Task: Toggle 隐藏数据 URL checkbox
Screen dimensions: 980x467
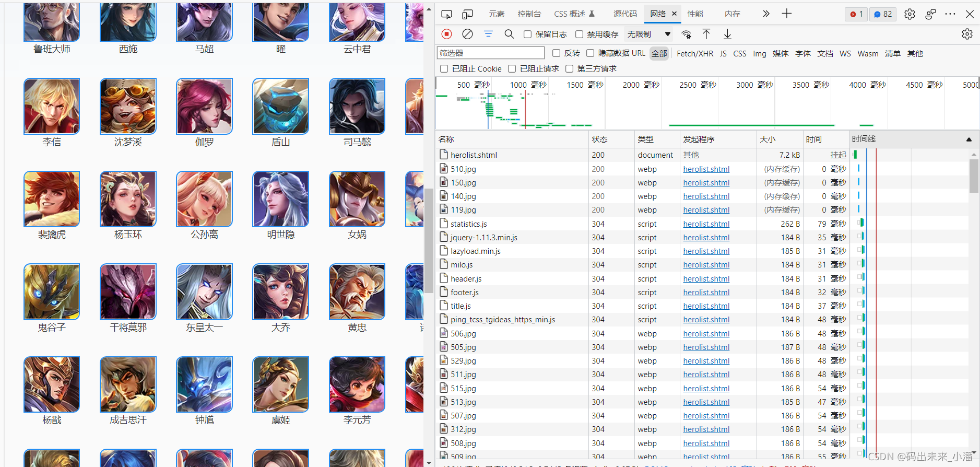Action: click(591, 53)
